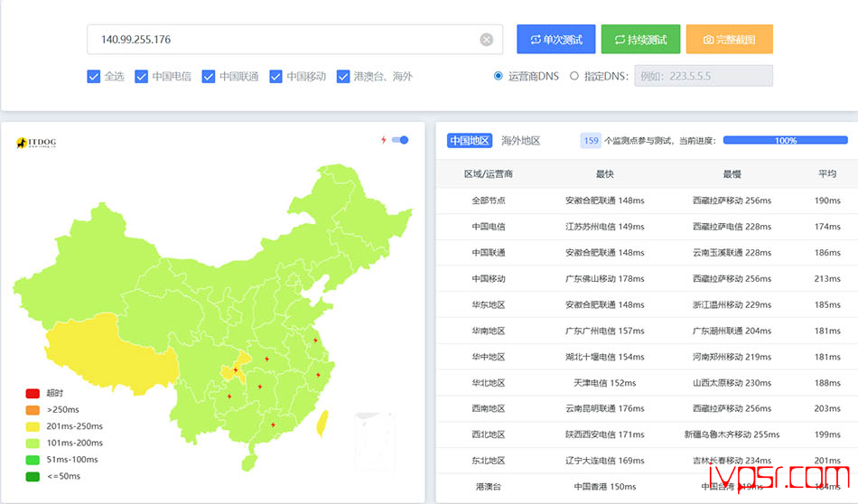The height and width of the screenshot is (504, 858).
Task: Click the 159 monitoring node count badge
Action: pyautogui.click(x=591, y=141)
